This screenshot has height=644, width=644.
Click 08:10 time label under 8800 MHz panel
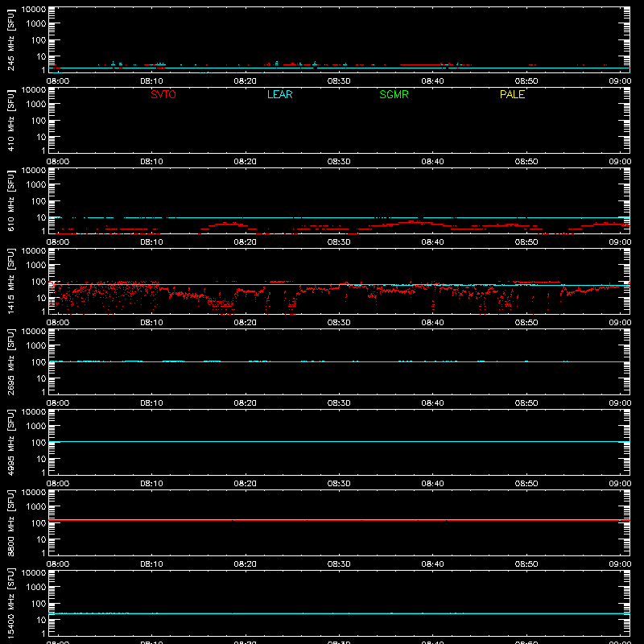tap(151, 564)
